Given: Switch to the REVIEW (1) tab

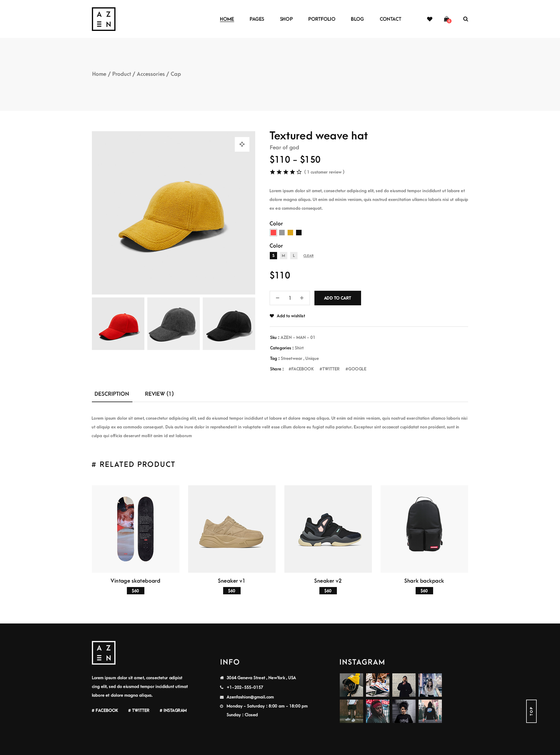Looking at the screenshot, I should click(159, 394).
